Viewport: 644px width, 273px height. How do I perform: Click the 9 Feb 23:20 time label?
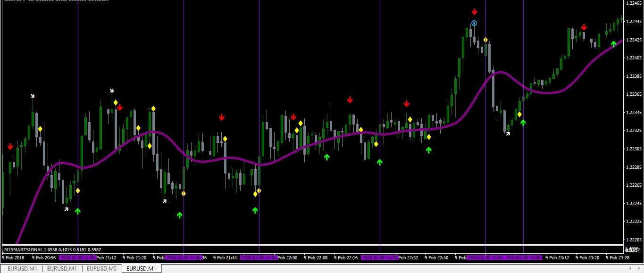(x=588, y=258)
